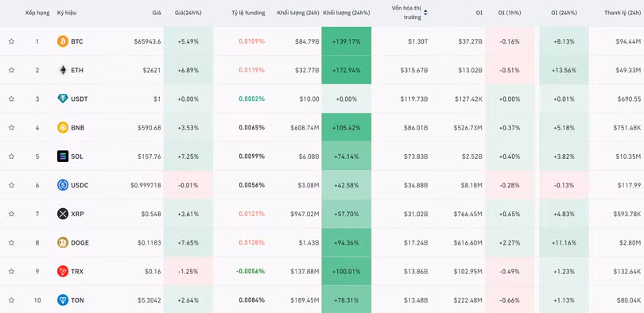Toggle favorite star for TRX

[11, 271]
